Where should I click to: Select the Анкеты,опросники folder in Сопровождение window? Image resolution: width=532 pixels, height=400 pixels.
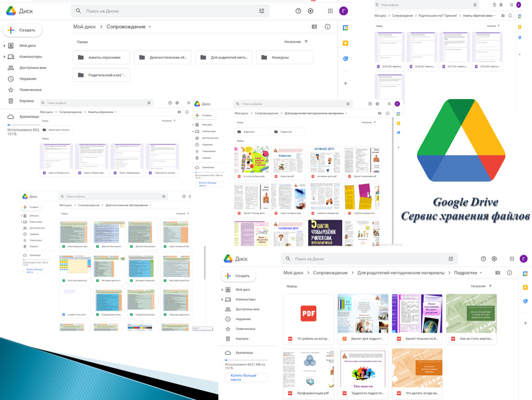(x=101, y=57)
